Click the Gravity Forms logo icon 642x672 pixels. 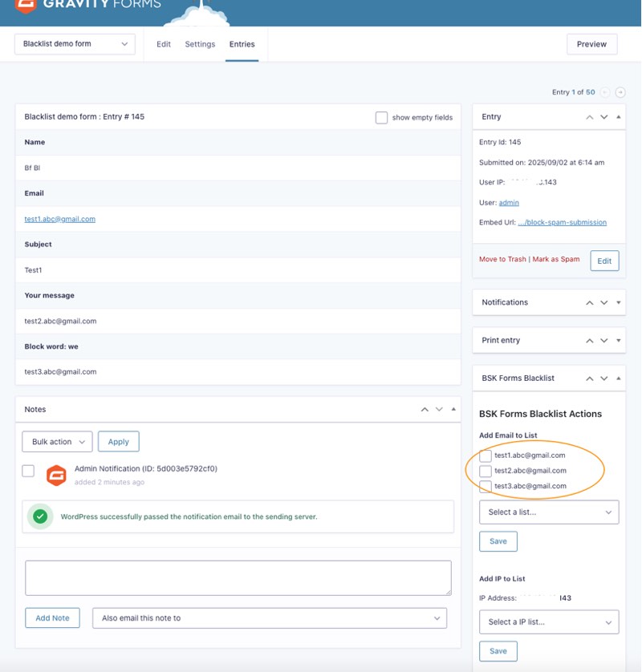coord(26,5)
